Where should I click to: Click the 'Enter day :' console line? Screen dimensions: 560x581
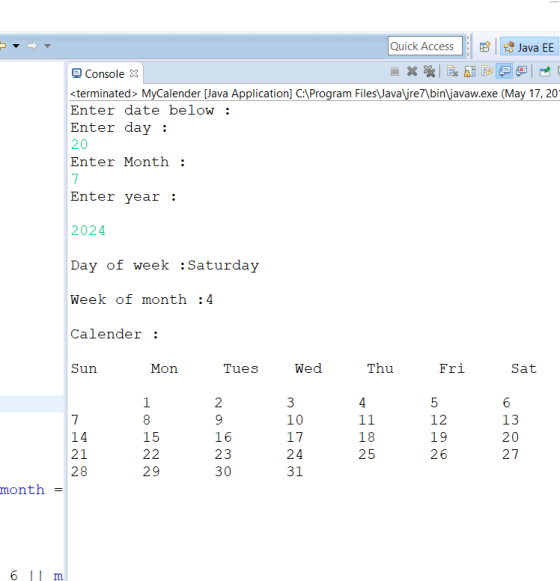[119, 128]
